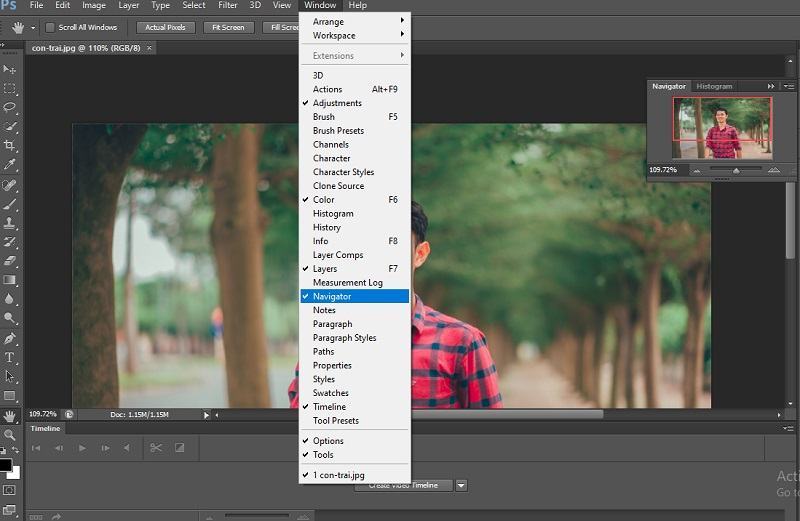Select the Path Selection tool
The image size is (800, 521).
point(9,377)
